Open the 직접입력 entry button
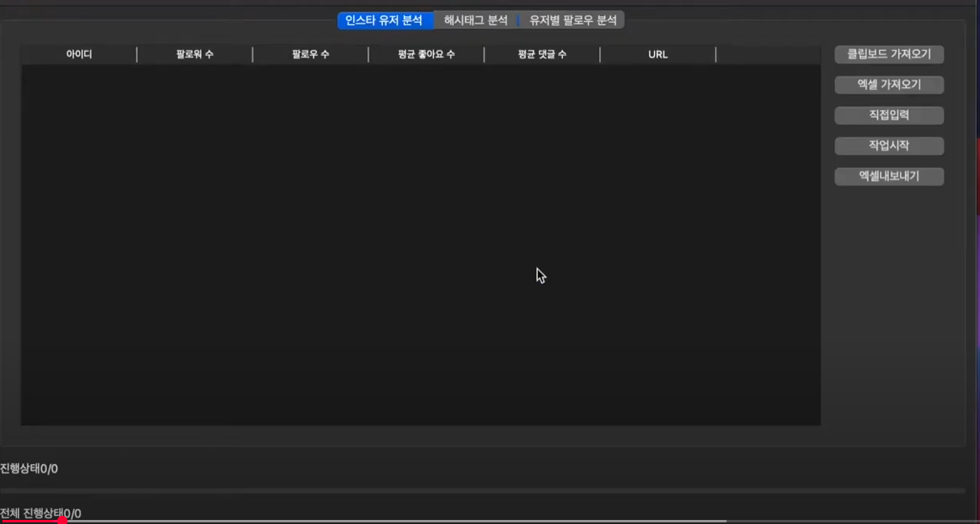Image resolution: width=980 pixels, height=524 pixels. pos(888,115)
